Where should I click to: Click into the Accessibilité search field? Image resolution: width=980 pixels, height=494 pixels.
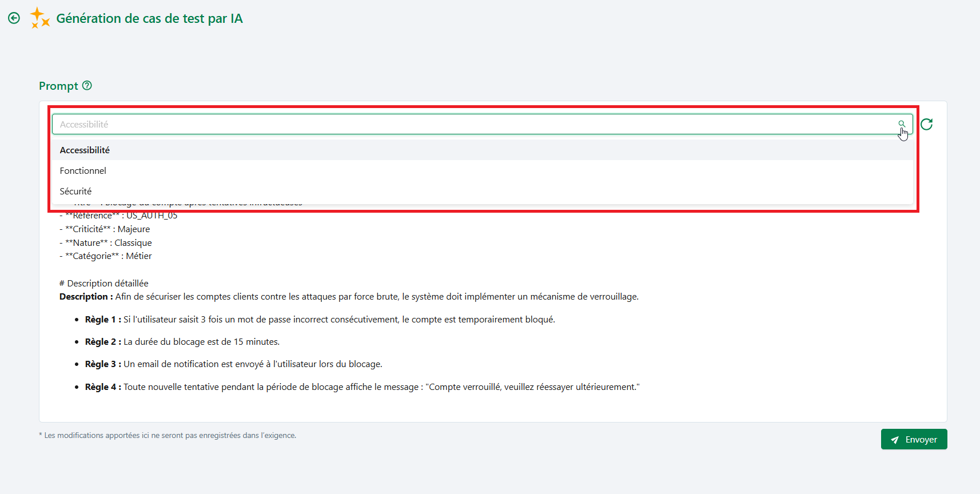457,125
